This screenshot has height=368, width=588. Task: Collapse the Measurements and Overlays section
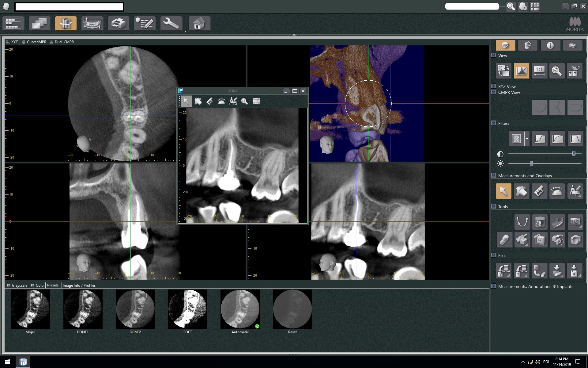(x=494, y=175)
